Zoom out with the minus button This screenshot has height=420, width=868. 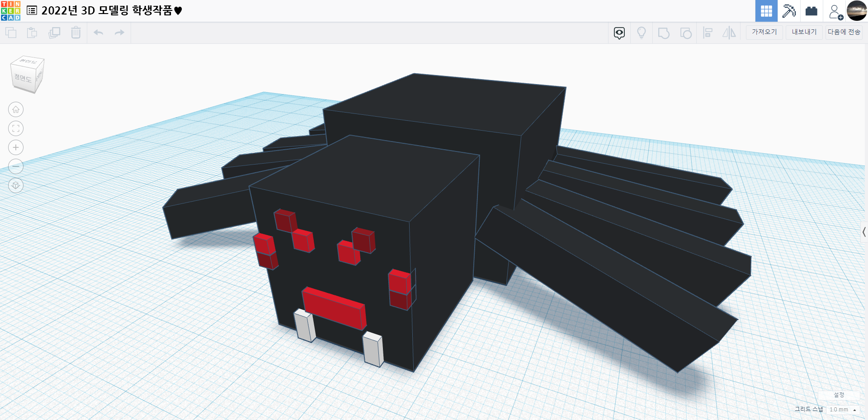click(16, 166)
